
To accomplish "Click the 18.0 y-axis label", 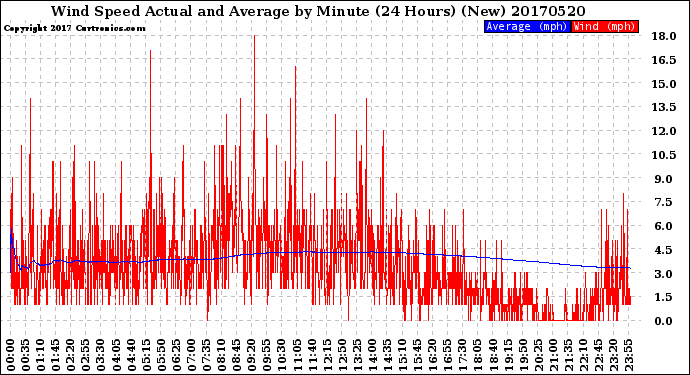I will (x=664, y=36).
